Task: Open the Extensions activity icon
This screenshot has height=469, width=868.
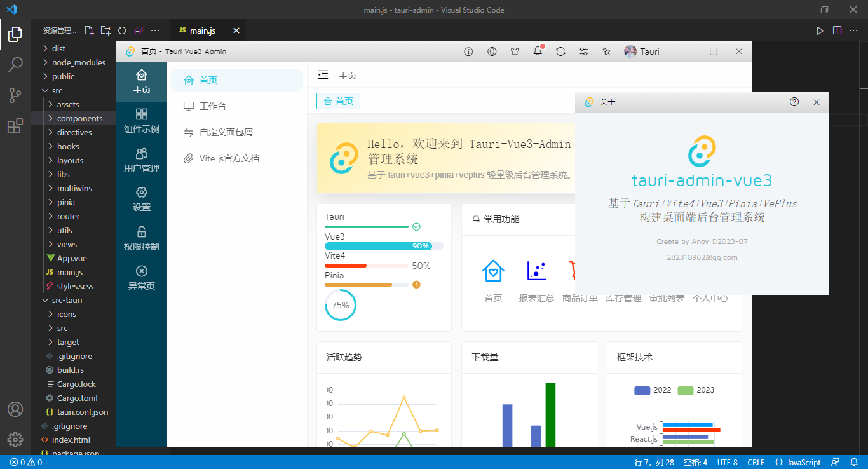Action: click(x=15, y=126)
